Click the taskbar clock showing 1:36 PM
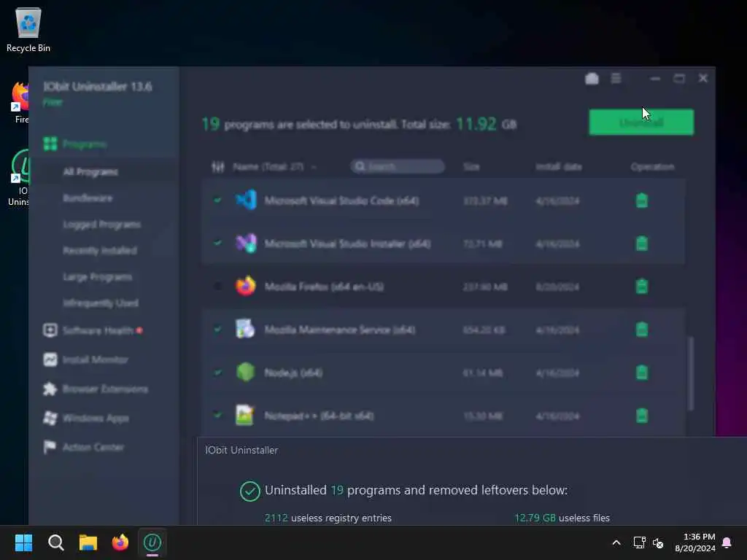 tap(695, 542)
